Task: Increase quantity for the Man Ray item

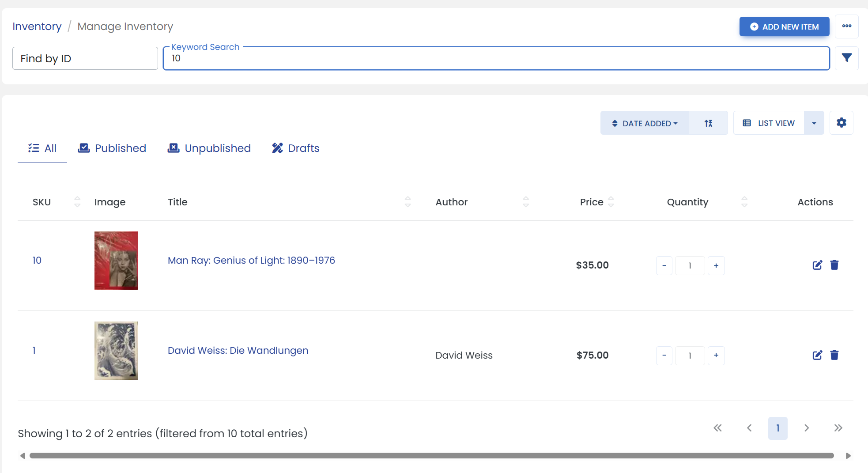Action: tap(716, 265)
